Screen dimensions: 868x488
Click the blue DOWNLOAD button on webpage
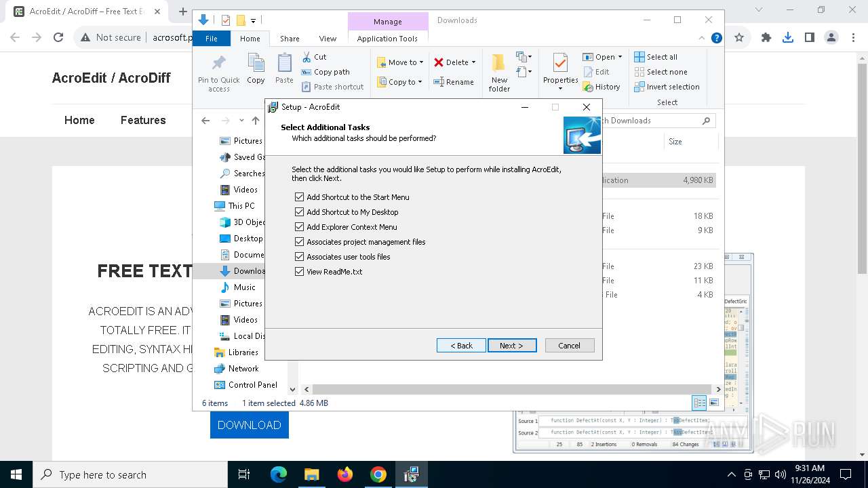[x=249, y=425]
